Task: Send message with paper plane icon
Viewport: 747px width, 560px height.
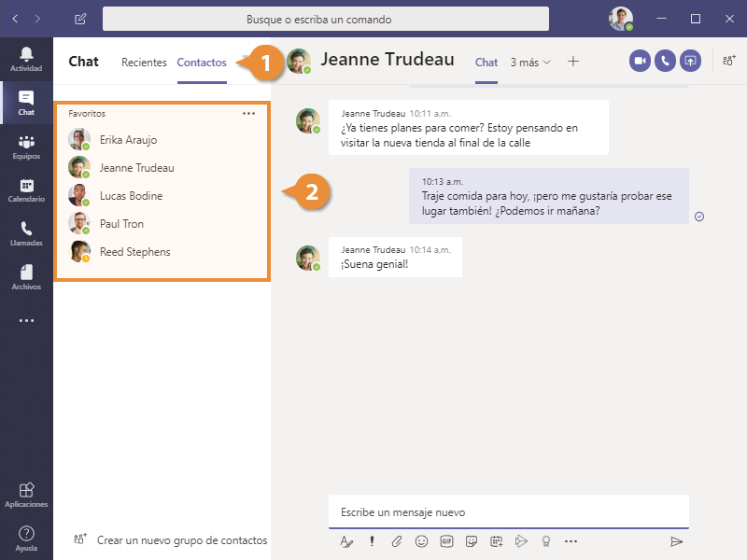Action: [x=676, y=541]
